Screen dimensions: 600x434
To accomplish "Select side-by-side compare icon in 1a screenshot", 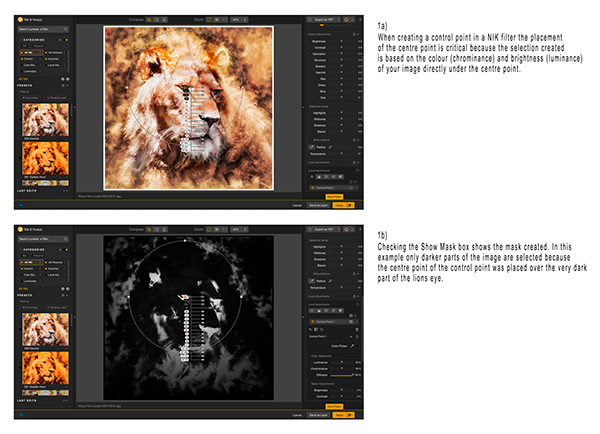I will (164, 20).
